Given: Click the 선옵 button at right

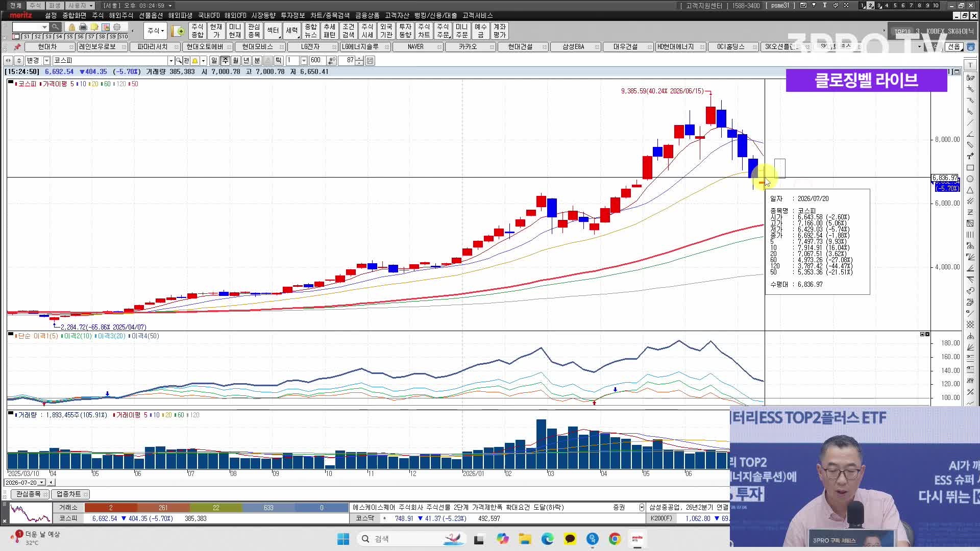Looking at the screenshot, I should tap(954, 46).
